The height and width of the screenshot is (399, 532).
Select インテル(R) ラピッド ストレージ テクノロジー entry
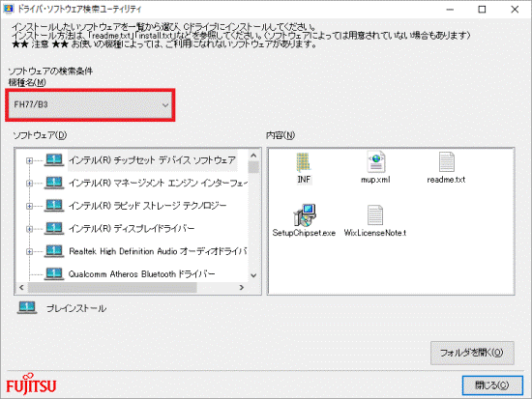(147, 206)
